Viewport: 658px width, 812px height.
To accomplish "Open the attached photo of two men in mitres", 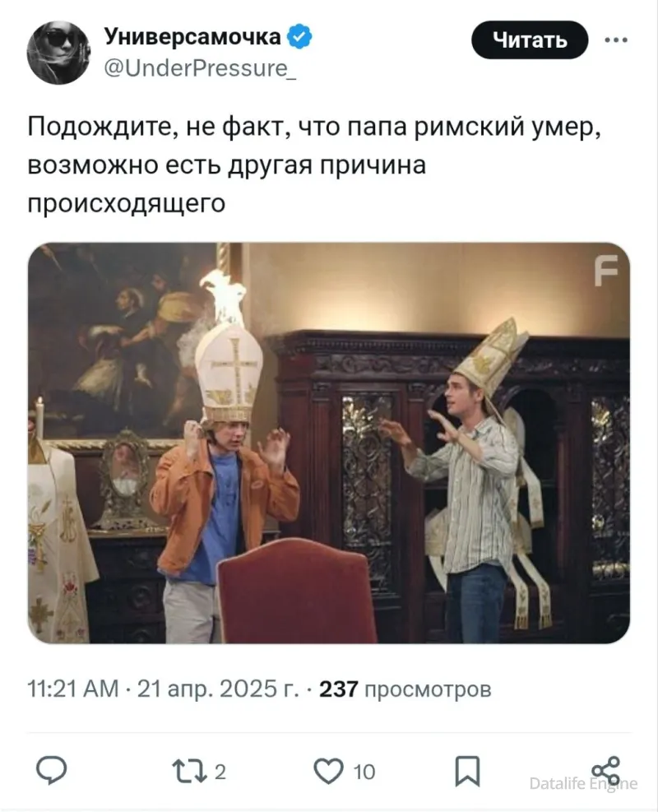I will (329, 443).
